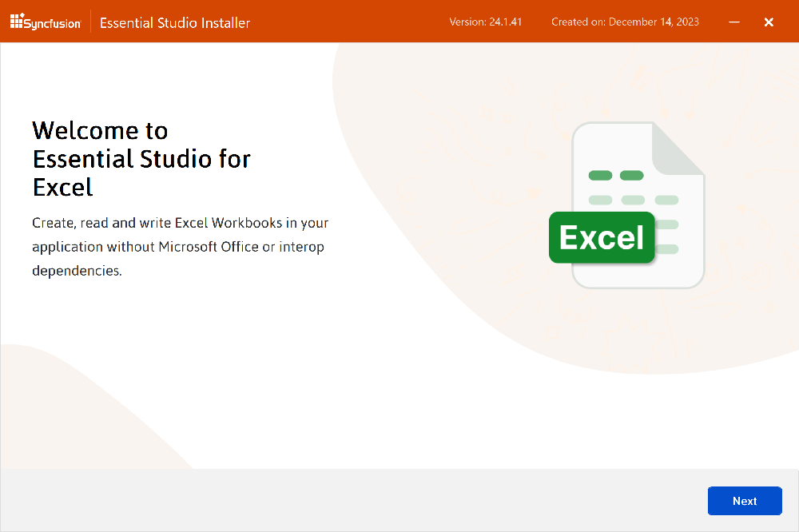Click the gray footer bar left of Next
The image size is (799, 532).
tap(352, 500)
